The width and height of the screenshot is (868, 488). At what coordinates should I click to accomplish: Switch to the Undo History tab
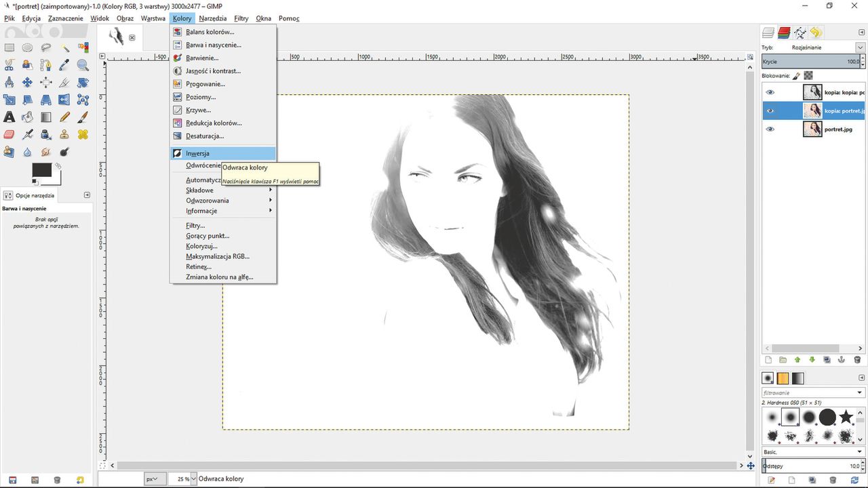point(816,32)
